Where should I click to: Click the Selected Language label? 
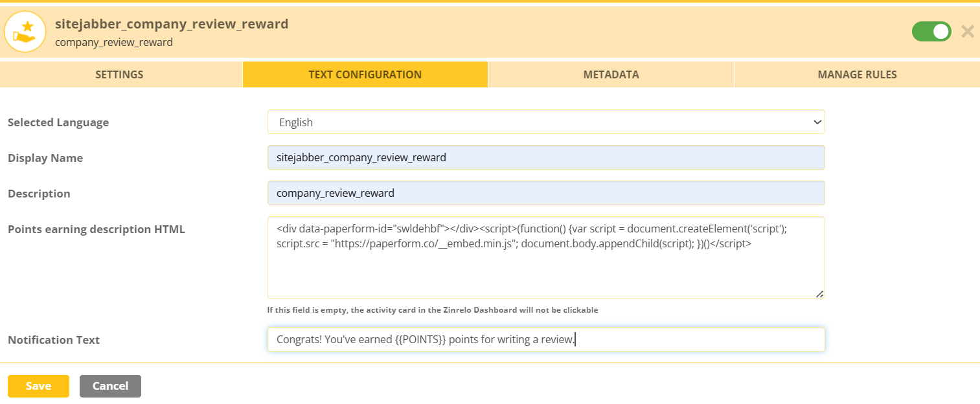pyautogui.click(x=58, y=122)
